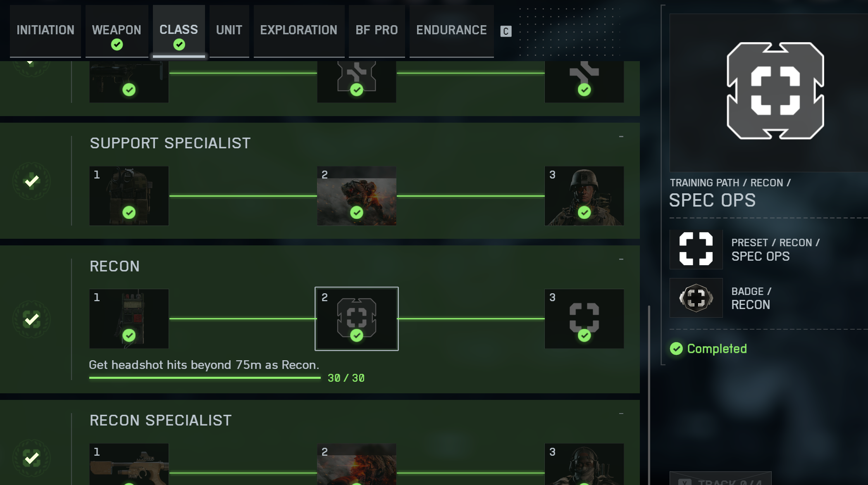Viewport: 868px width, 485px height.
Task: Select Recon step 2 Spec Ops icon
Action: pyautogui.click(x=357, y=319)
